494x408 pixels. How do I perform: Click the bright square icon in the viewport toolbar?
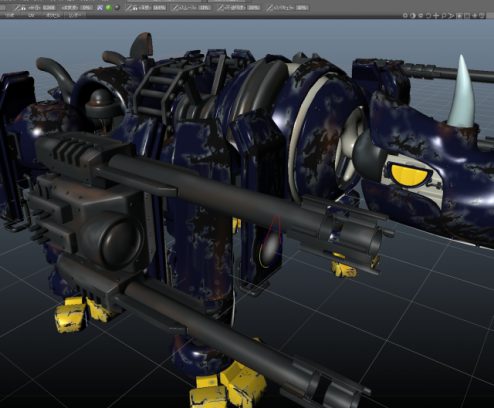459,16
